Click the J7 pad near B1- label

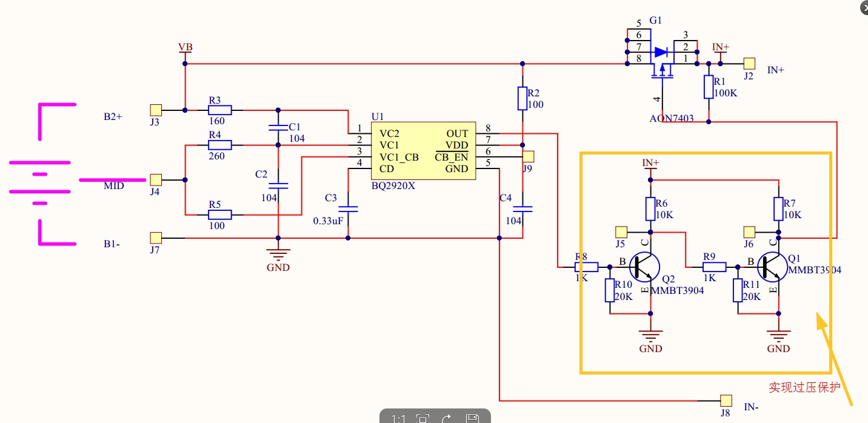(156, 237)
